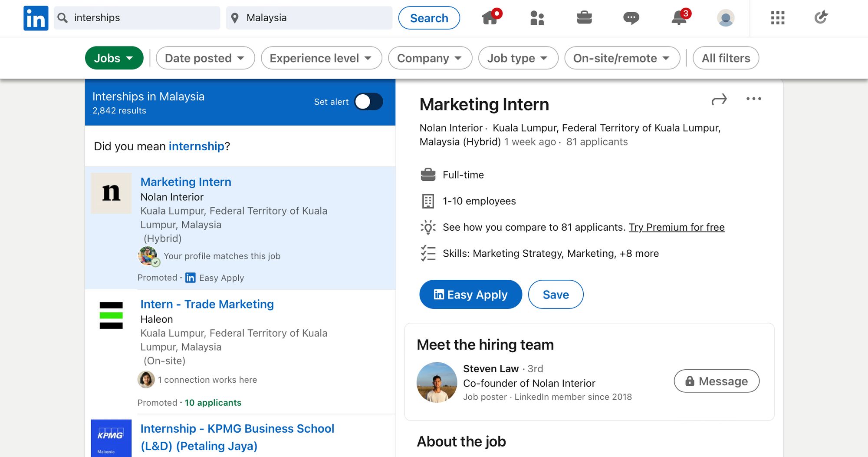The width and height of the screenshot is (868, 457).
Task: Click the keyword search field with 'interships'
Action: [x=137, y=18]
